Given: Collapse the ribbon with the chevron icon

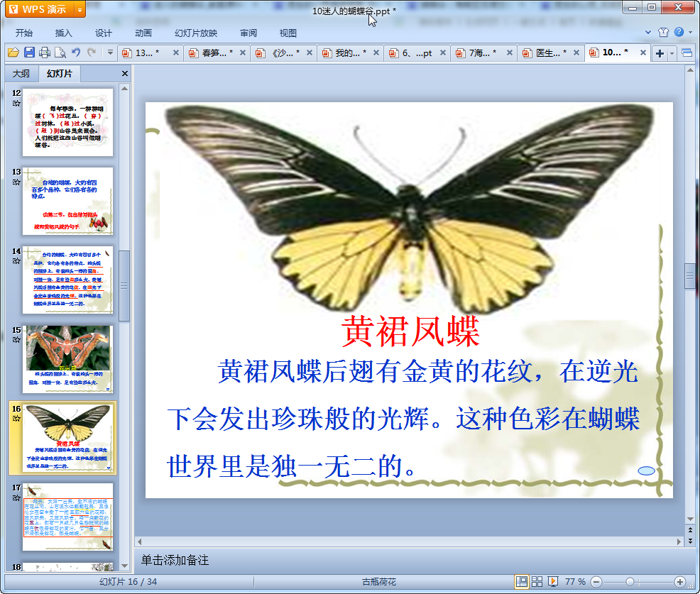Looking at the screenshot, I should (x=648, y=32).
